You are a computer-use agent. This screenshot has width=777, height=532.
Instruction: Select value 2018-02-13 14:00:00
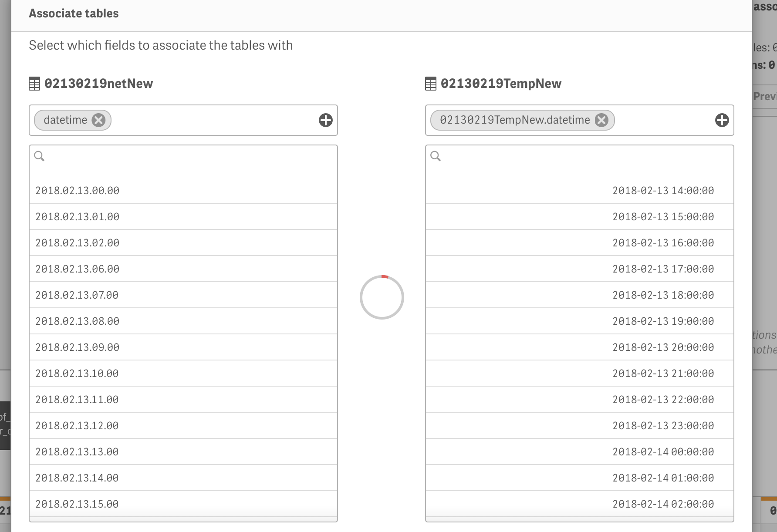[x=580, y=191]
